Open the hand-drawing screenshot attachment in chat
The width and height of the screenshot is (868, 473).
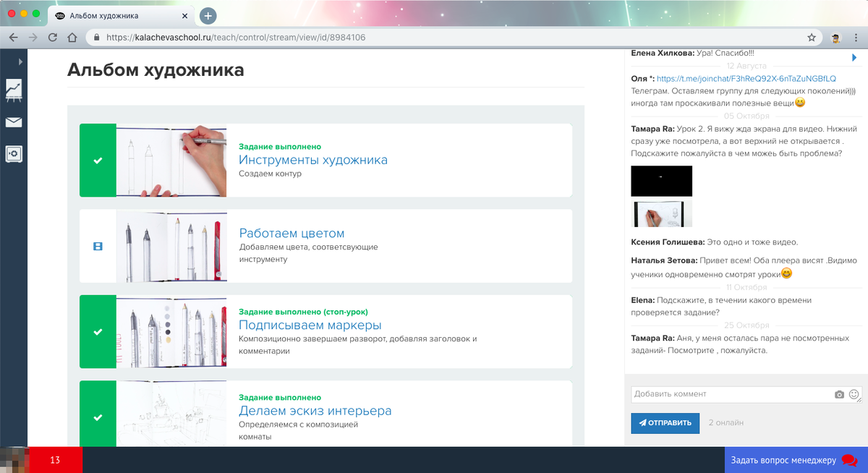coord(661,214)
